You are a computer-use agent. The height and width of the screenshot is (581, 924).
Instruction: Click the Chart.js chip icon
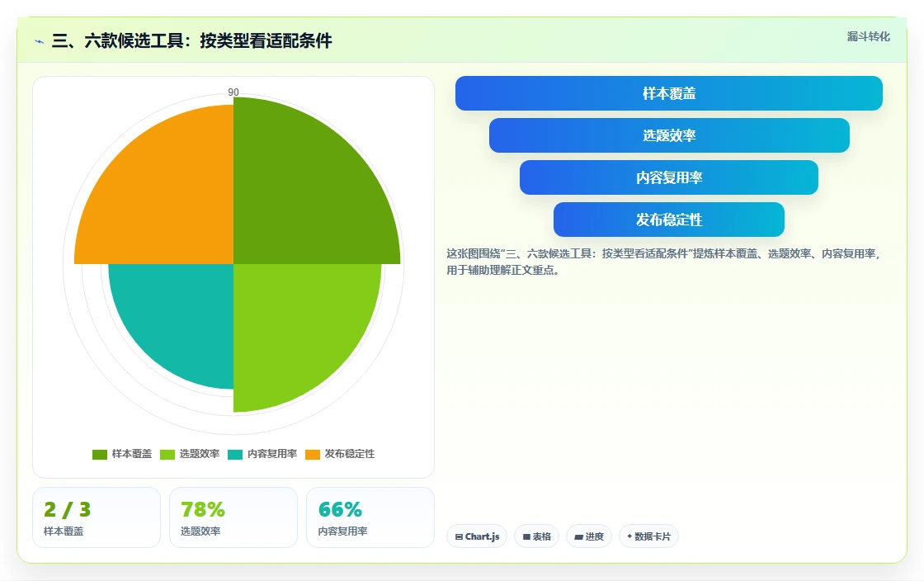pyautogui.click(x=459, y=536)
